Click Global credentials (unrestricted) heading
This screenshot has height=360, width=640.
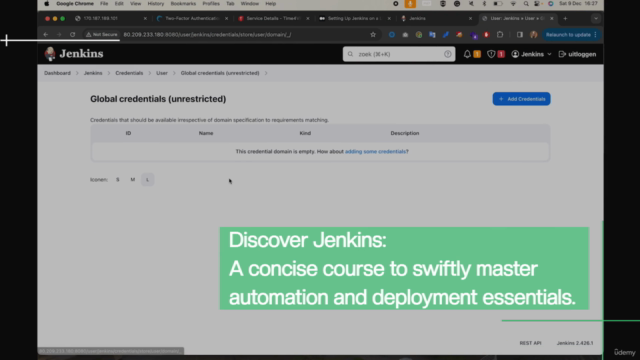click(158, 99)
